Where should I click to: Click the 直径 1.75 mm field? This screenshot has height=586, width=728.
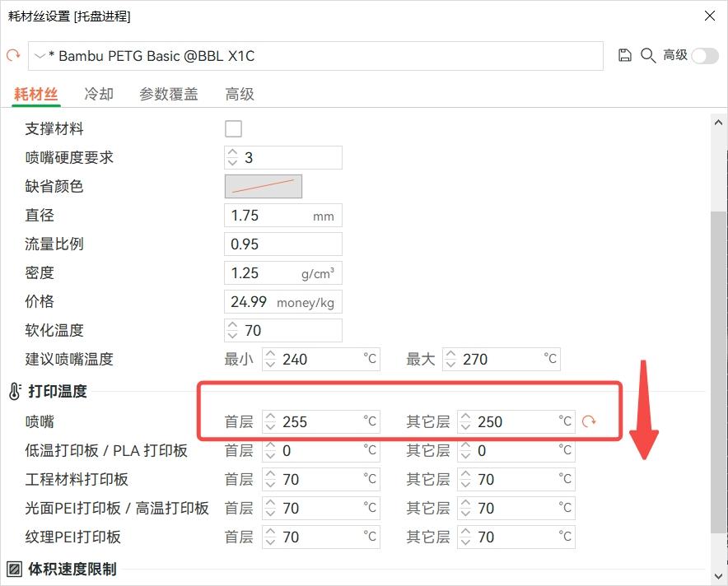(x=283, y=216)
